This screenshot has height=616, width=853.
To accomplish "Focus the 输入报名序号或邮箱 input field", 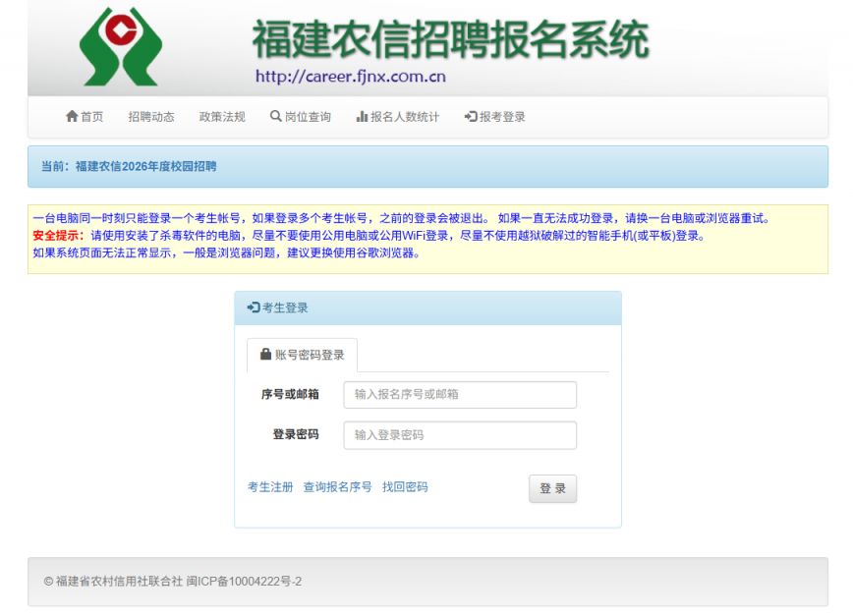I will [x=459, y=395].
